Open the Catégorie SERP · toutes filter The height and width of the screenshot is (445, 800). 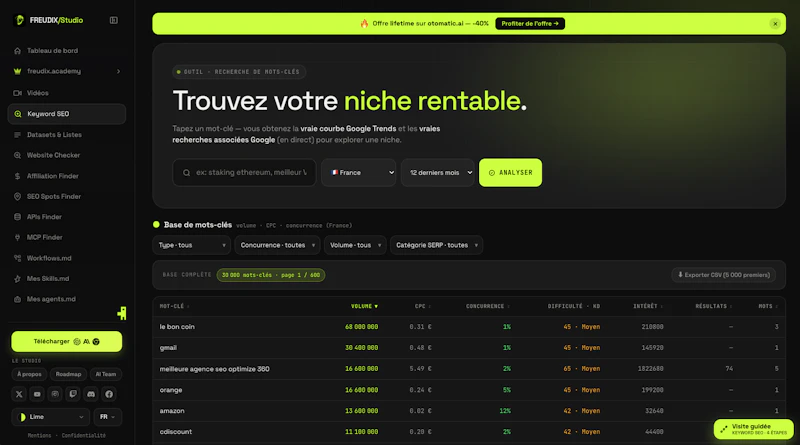pos(437,245)
